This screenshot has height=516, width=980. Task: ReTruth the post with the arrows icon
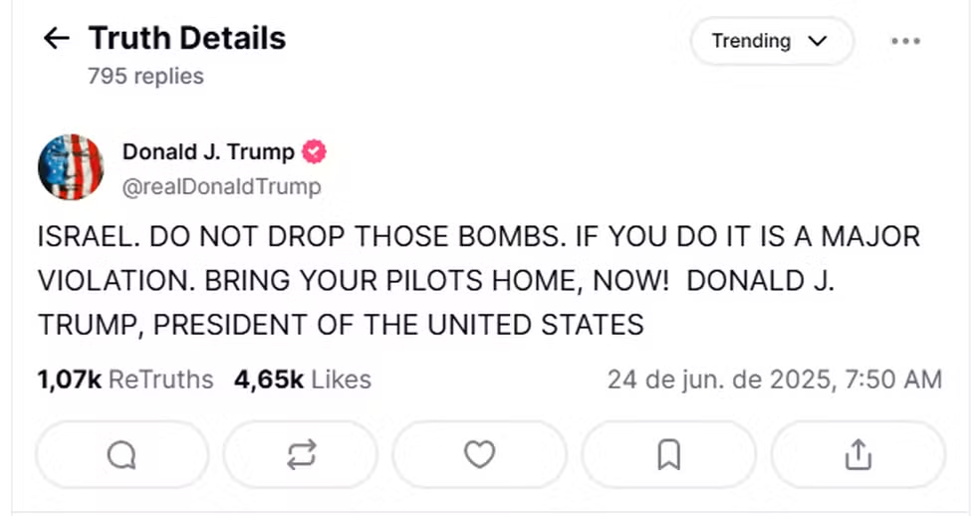(x=301, y=454)
